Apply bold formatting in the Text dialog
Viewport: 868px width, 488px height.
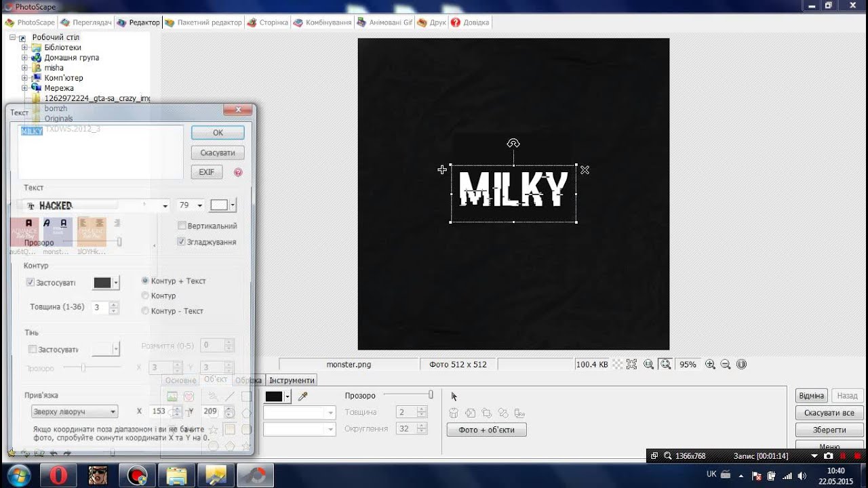(28, 222)
